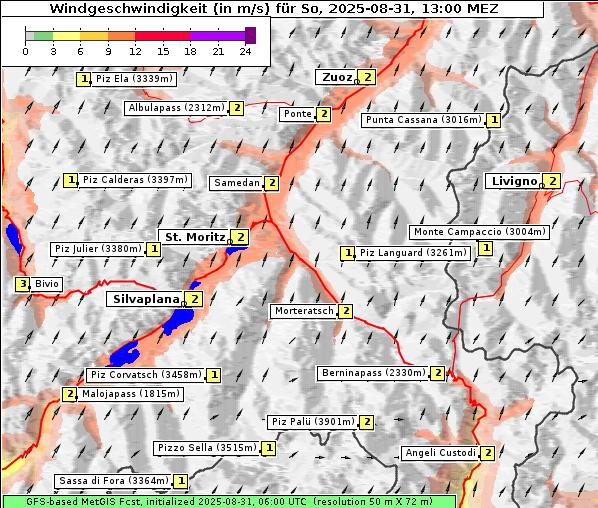This screenshot has width=598, height=508.
Task: Click the blue lake below Silvaplana
Action: pos(179,320)
